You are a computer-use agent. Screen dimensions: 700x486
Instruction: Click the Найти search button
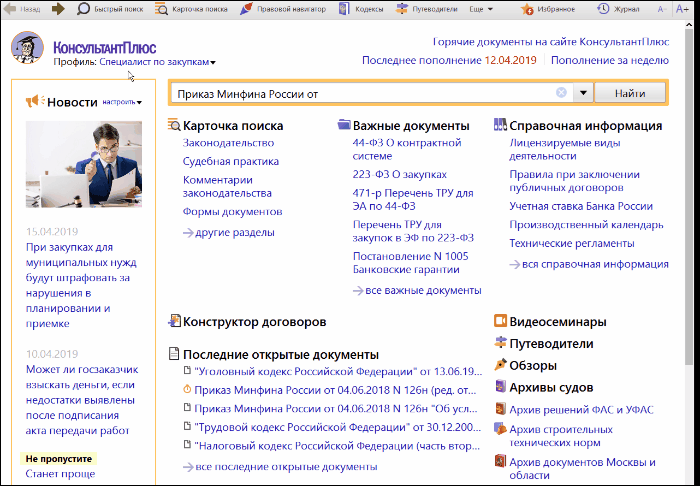pyautogui.click(x=629, y=93)
